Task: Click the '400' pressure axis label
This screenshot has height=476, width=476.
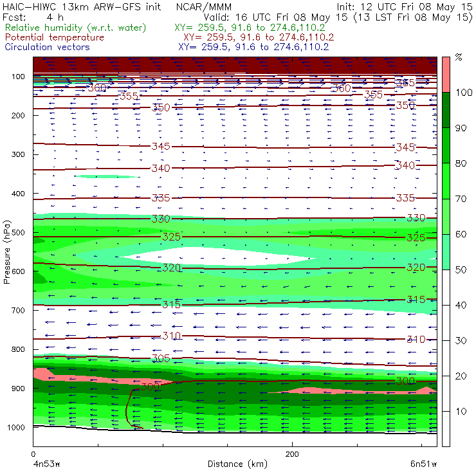Action: click(x=18, y=194)
